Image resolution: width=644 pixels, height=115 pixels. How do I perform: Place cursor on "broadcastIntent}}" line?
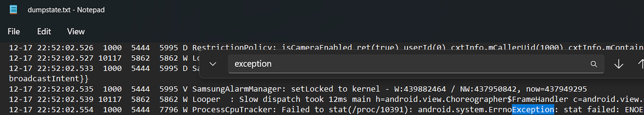(49, 79)
